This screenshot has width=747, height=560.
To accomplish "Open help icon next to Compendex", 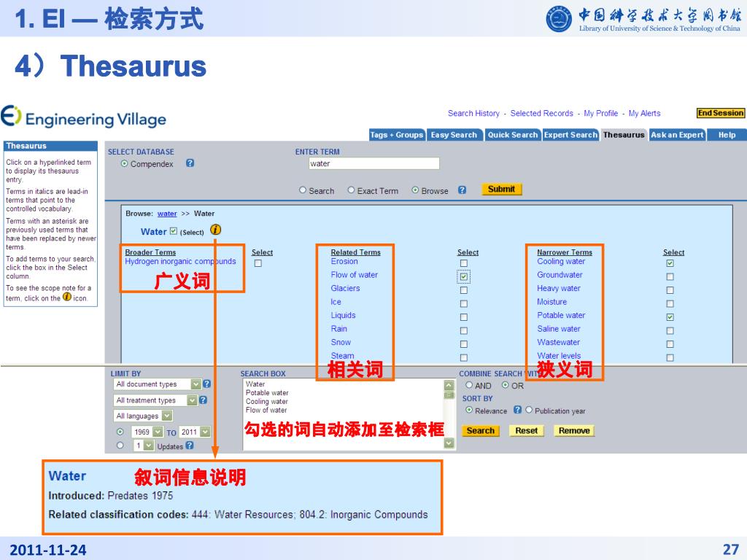I will [190, 163].
